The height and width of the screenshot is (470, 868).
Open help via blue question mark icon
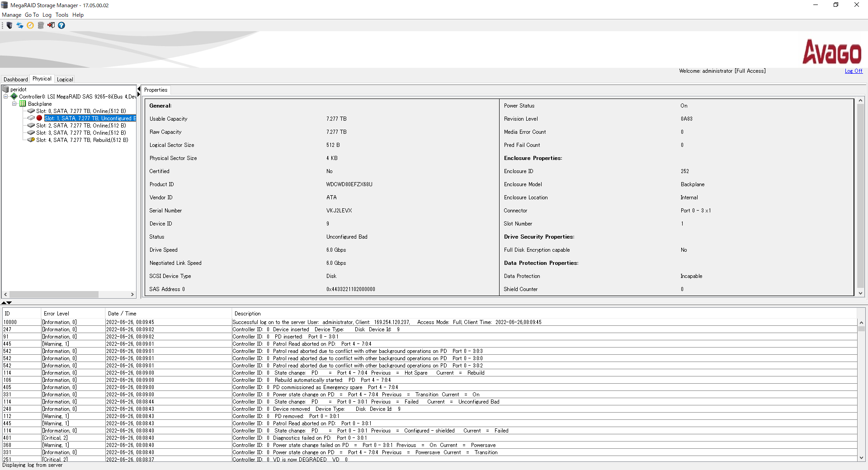pyautogui.click(x=61, y=25)
